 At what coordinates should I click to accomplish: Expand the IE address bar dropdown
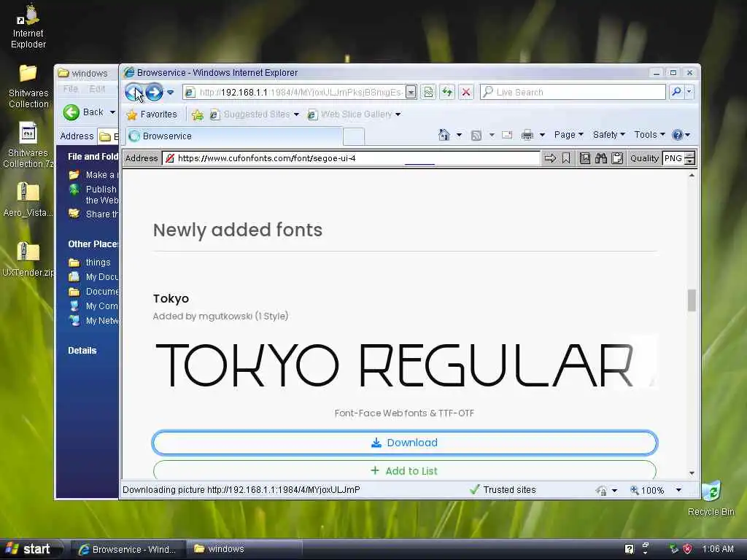411,93
